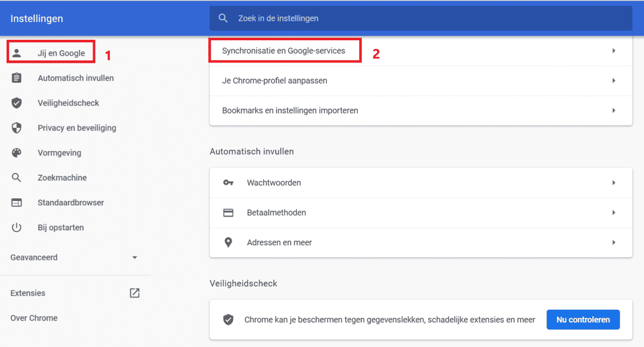The height and width of the screenshot is (347, 644).
Task: Click the magnifier icon beside Zoekmachine
Action: point(17,178)
